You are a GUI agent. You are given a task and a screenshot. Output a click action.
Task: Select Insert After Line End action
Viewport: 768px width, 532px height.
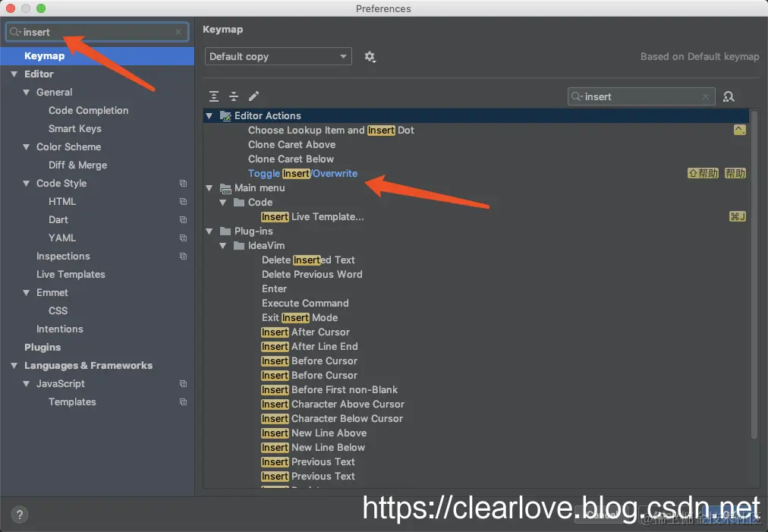coord(309,347)
